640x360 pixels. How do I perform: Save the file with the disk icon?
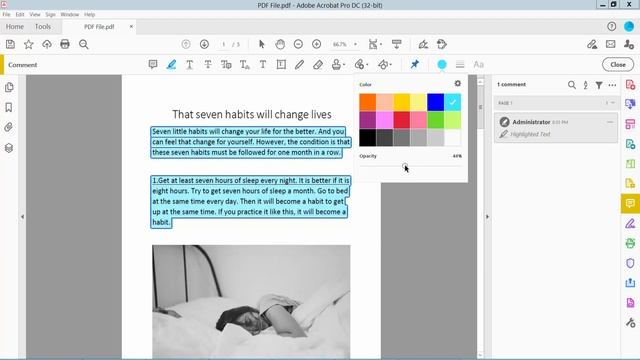tap(10, 44)
